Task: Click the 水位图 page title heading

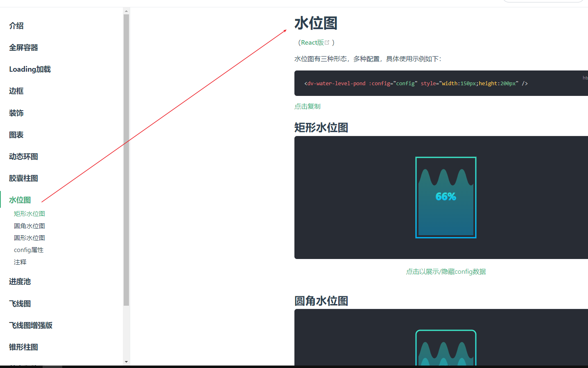Action: 316,23
